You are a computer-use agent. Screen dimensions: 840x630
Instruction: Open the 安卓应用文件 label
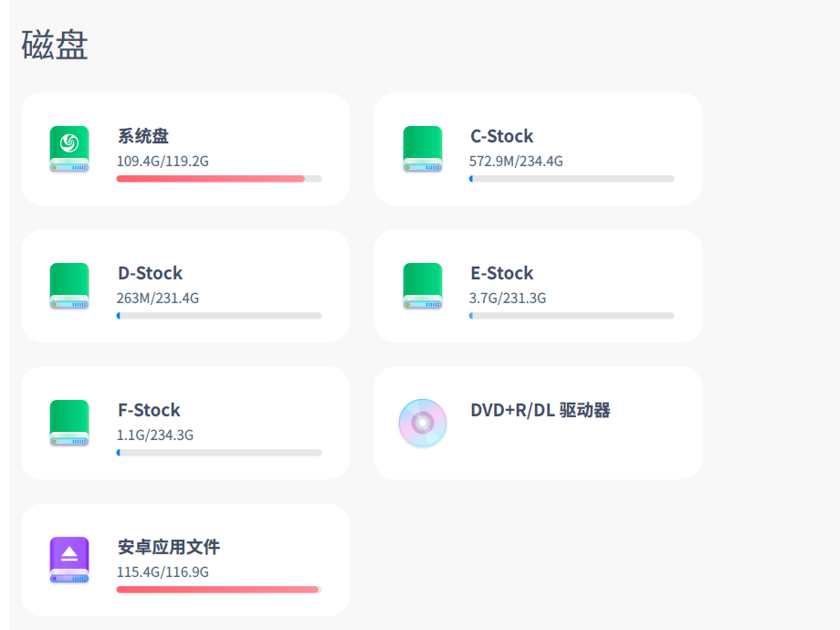pyautogui.click(x=169, y=547)
